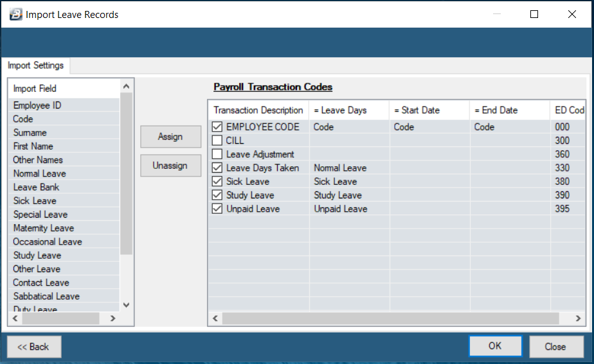Select Surname import field
The image size is (594, 364).
tap(64, 132)
